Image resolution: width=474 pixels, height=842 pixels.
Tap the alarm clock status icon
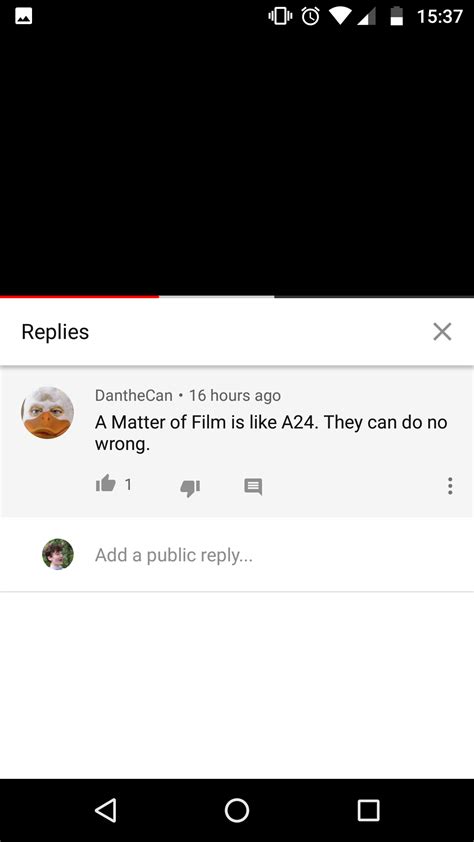coord(310,17)
